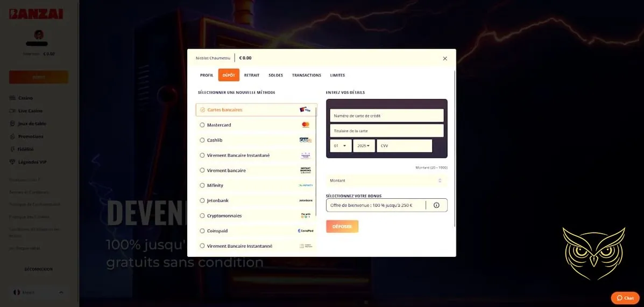Viewport: 644px width, 307px height.
Task: Open the welcome bonus offer selector
Action: point(386,205)
